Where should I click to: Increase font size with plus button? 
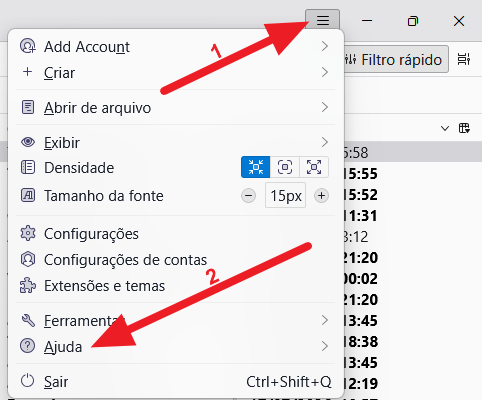[321, 196]
